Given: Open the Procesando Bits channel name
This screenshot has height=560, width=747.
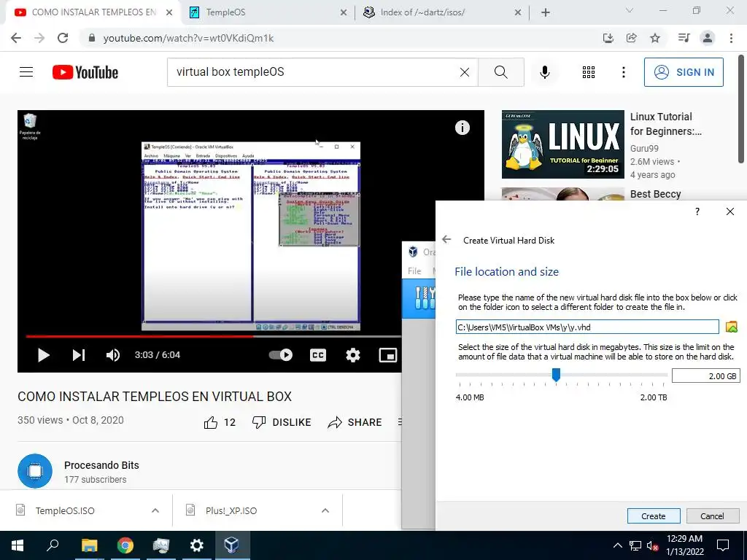Looking at the screenshot, I should [101, 465].
